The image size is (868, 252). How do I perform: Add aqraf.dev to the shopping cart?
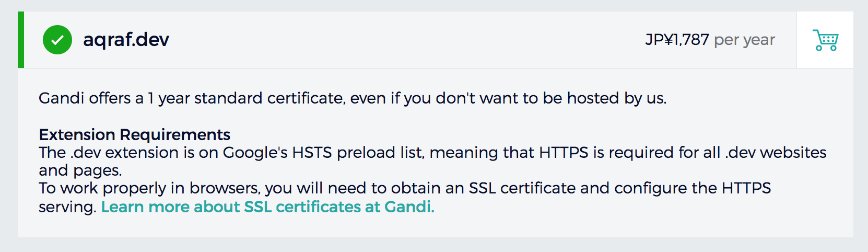pos(825,40)
